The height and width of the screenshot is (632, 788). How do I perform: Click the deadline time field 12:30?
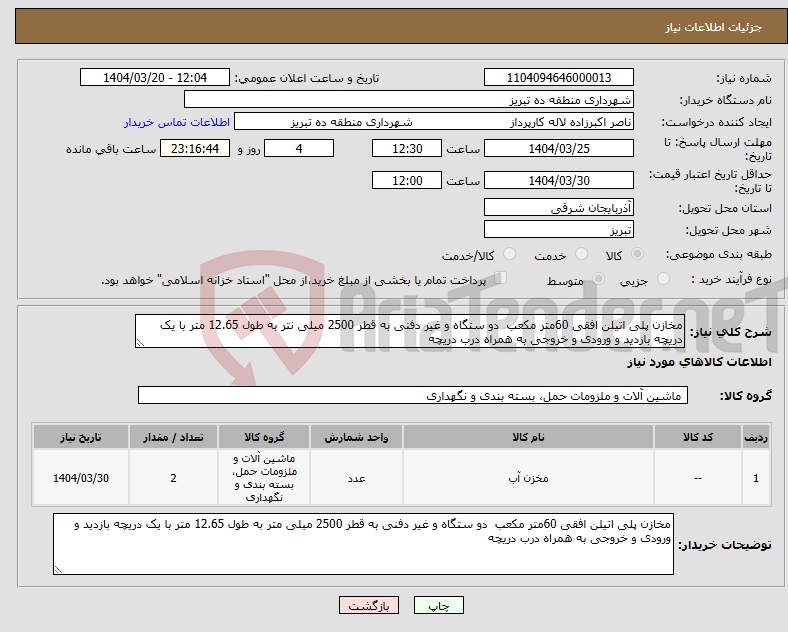[407, 149]
